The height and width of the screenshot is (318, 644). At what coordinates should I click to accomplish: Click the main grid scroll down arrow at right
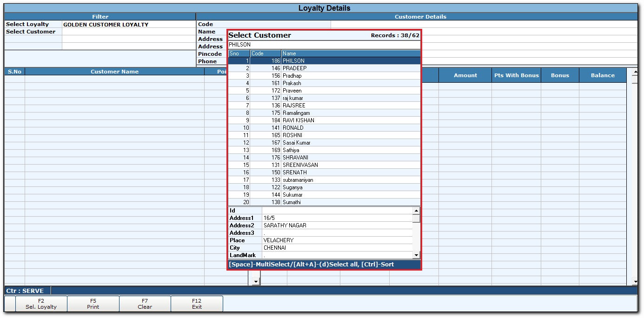635,282
